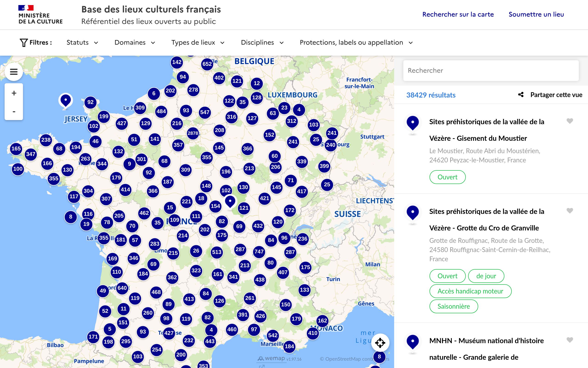Expand Protections, labels ou appellation dropdown
This screenshot has height=368, width=588.
point(356,43)
